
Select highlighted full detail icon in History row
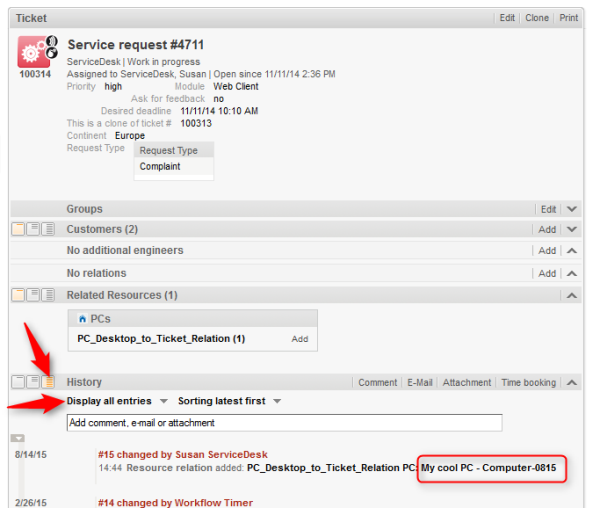48,382
